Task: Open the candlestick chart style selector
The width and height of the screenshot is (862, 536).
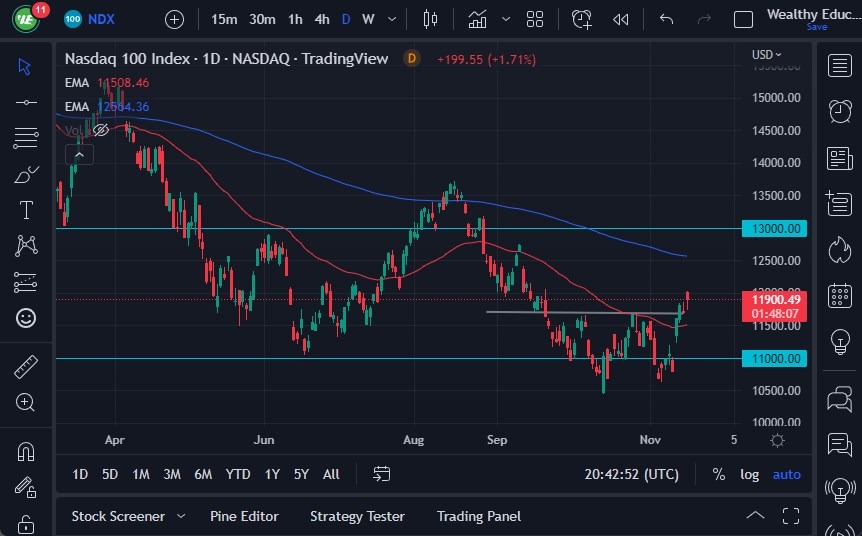Action: tap(431, 19)
